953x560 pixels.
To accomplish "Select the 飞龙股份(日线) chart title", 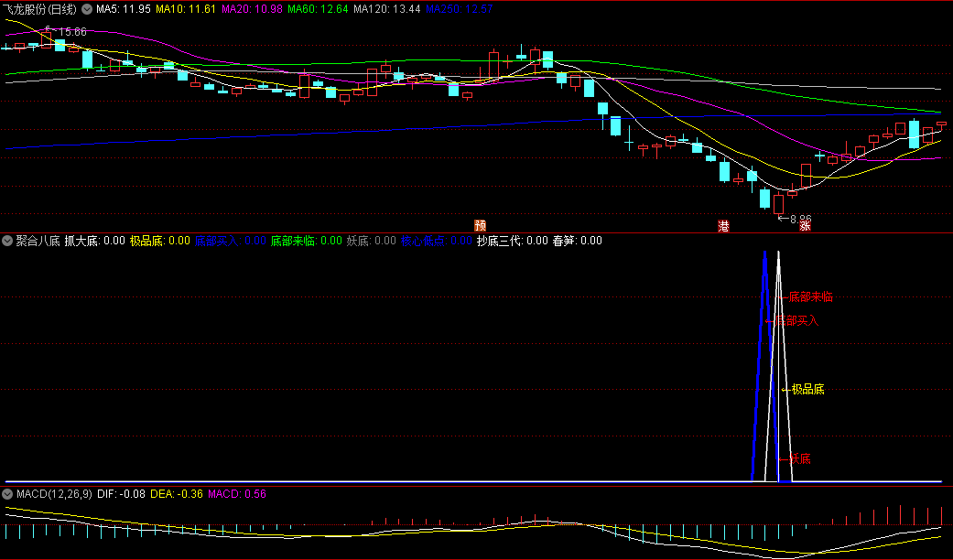I will point(39,9).
